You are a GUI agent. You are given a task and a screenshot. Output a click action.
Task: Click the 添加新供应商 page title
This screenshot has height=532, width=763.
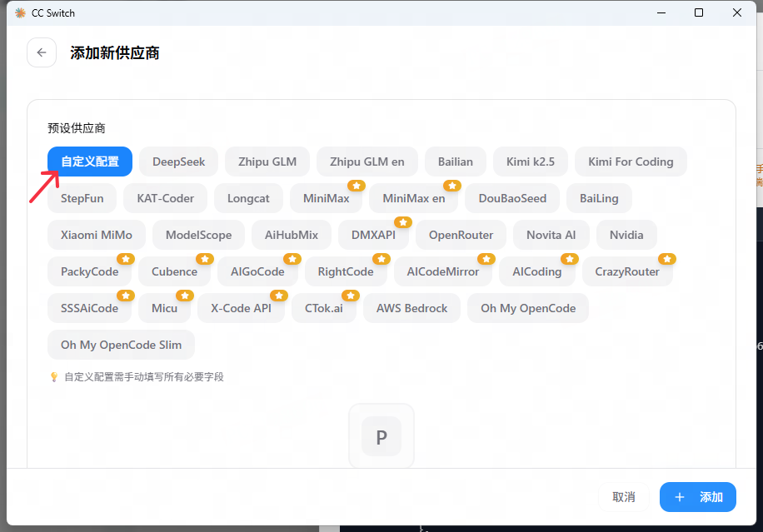(115, 53)
